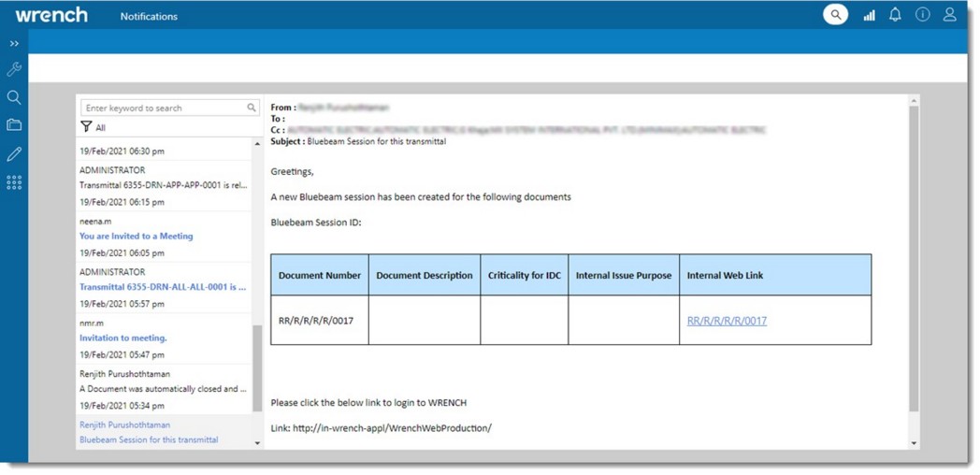
Task: Open the notifications bell icon
Action: 895,15
